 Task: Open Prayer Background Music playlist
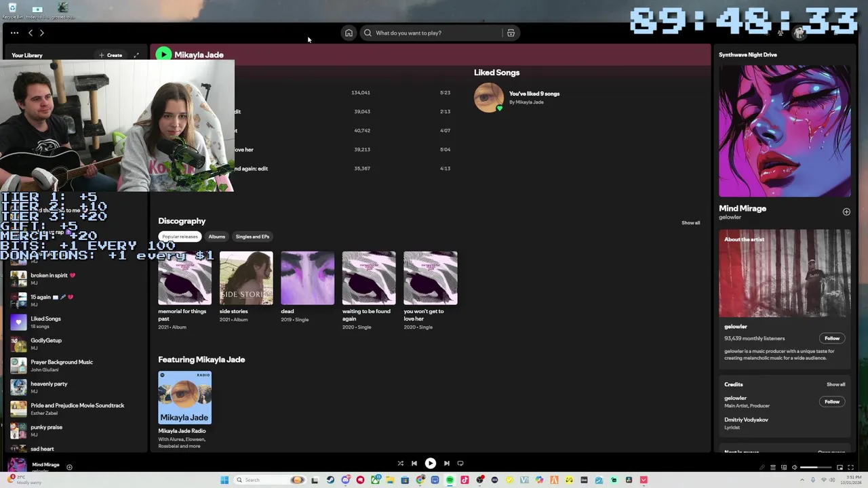(75, 365)
